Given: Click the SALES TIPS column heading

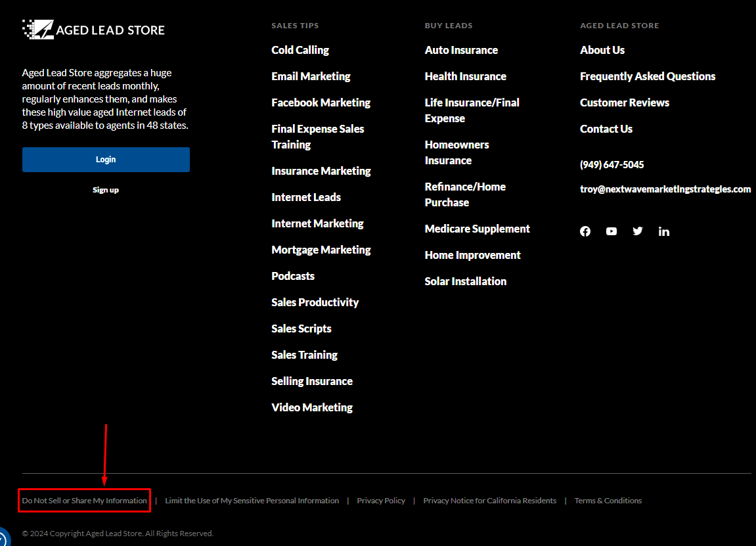Looking at the screenshot, I should [x=295, y=26].
